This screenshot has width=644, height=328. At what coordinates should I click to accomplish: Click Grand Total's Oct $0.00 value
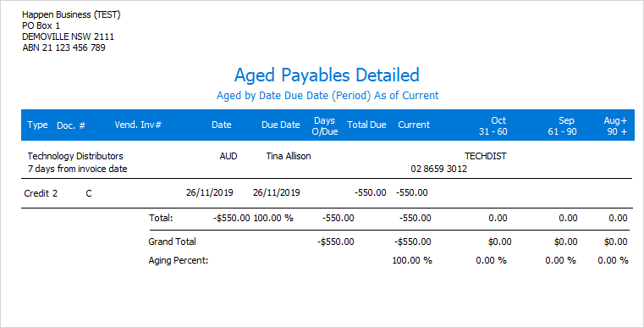pos(500,242)
